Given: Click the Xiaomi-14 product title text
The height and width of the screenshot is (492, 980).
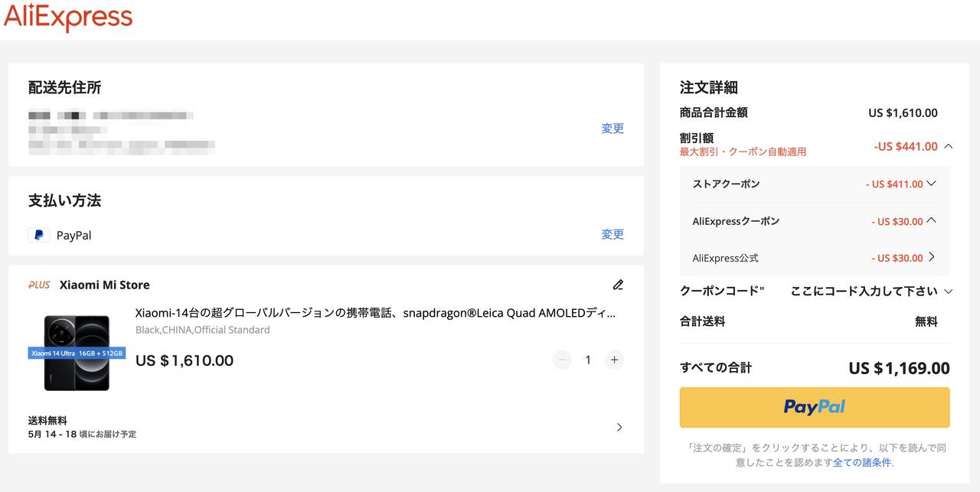Looking at the screenshot, I should (375, 313).
